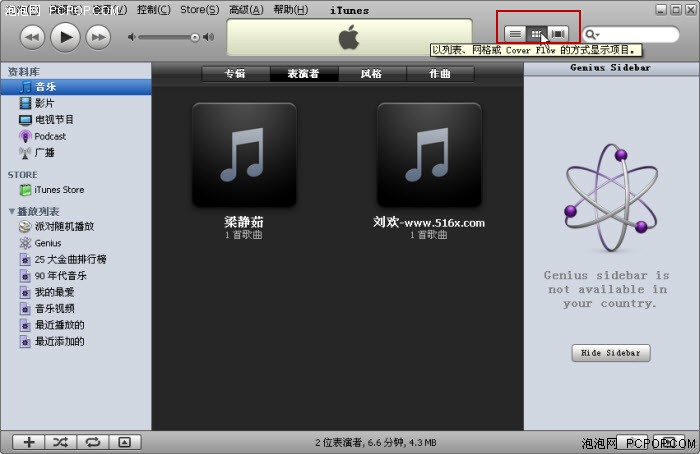The width and height of the screenshot is (700, 454).
Task: Click the 刘欢-www.516x.com name label
Action: coord(429,222)
